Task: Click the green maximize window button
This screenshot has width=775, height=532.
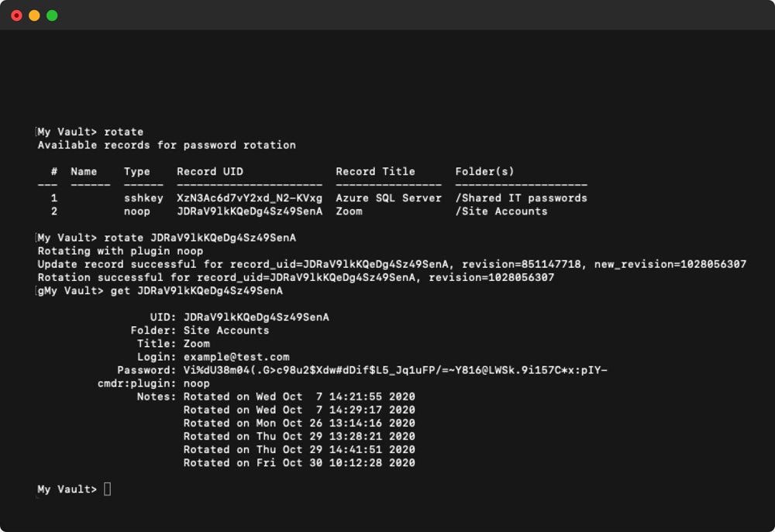Action: [x=52, y=15]
